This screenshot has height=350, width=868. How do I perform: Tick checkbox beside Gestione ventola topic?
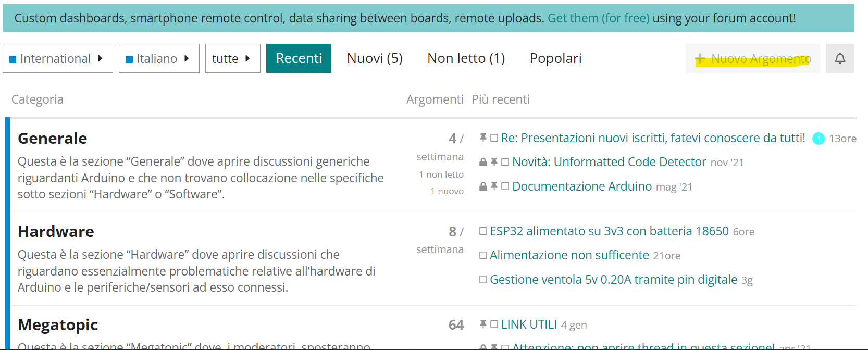[x=483, y=280]
